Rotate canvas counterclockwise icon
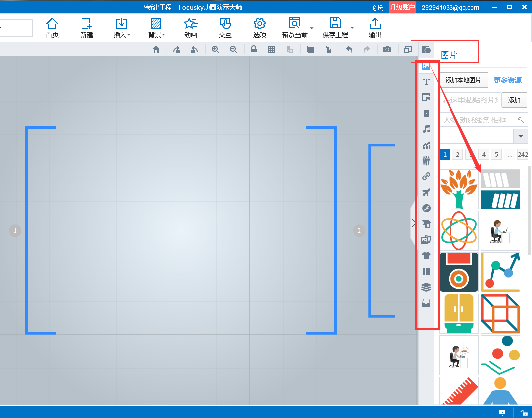The image size is (532, 418). pos(194,49)
